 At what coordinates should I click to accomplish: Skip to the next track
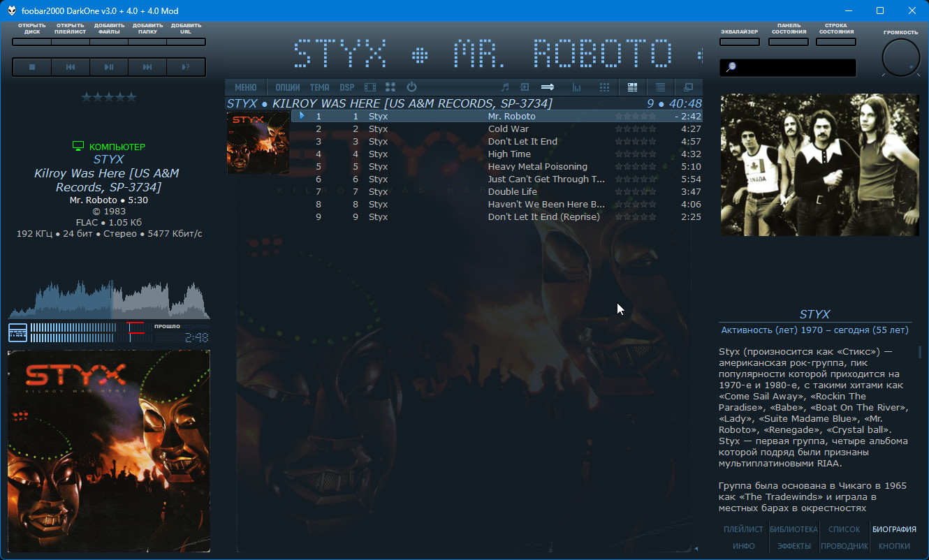[x=147, y=67]
